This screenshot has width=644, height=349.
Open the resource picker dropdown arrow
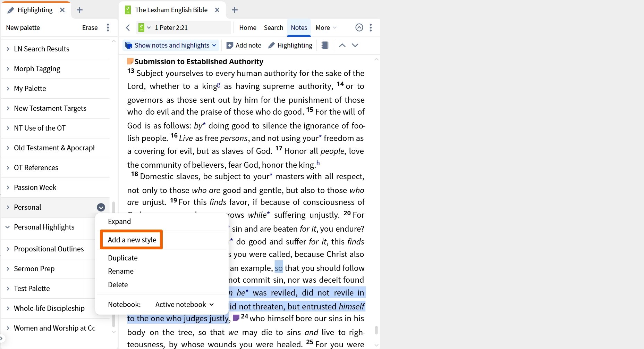point(149,27)
